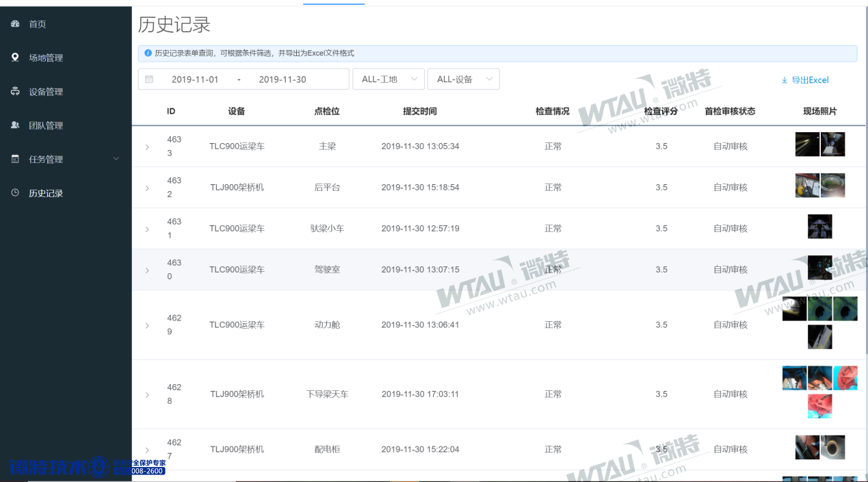Click the clock icon beside 历史记录
The image size is (868, 482).
coord(15,193)
